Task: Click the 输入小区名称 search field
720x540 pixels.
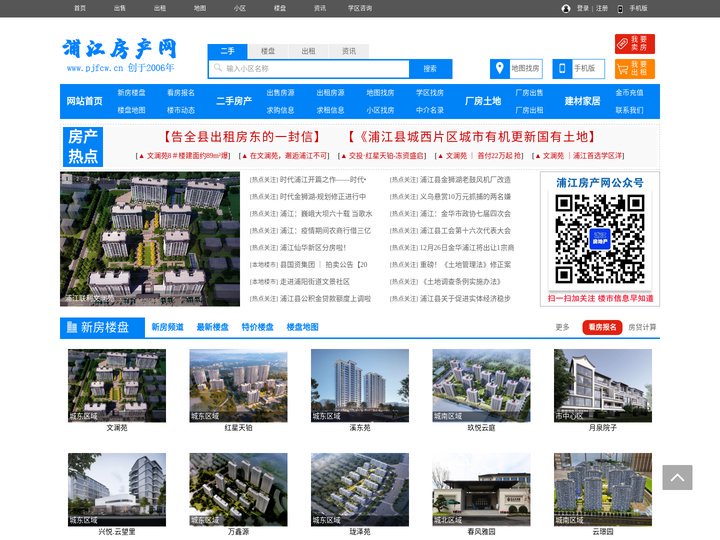Action: pos(309,68)
